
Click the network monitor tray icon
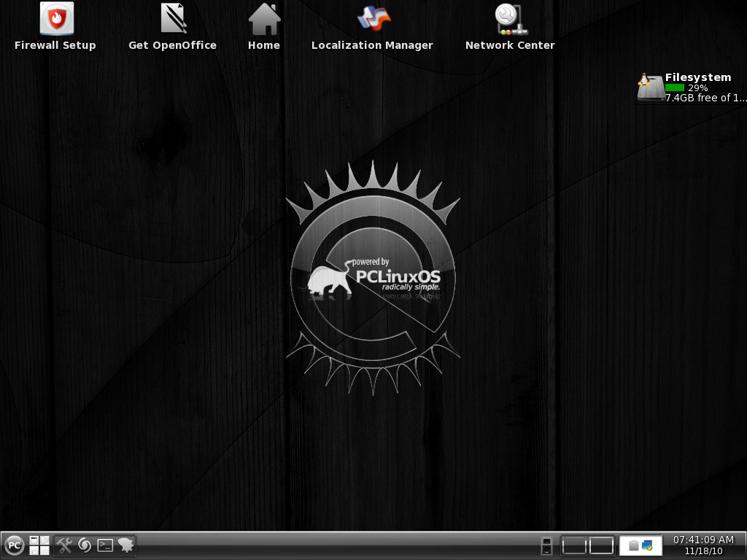(647, 545)
